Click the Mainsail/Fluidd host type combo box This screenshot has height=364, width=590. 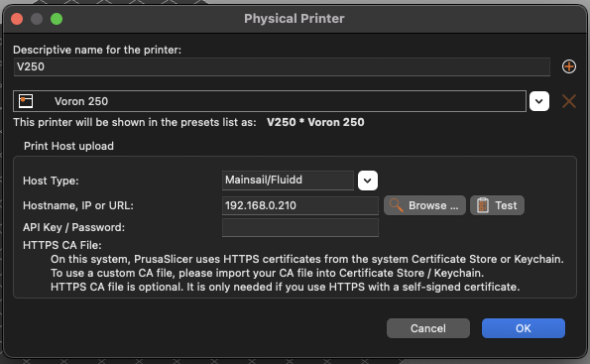point(288,181)
